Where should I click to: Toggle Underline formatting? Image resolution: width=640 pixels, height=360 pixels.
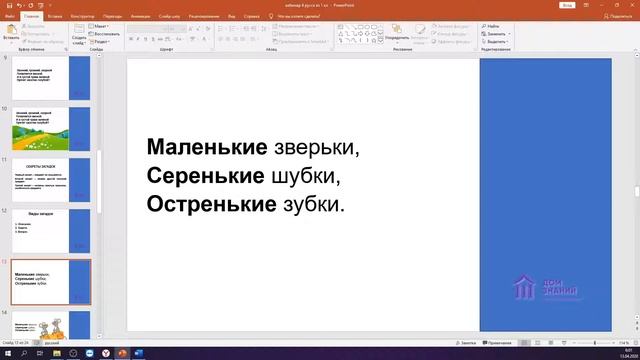pyautogui.click(x=145, y=39)
